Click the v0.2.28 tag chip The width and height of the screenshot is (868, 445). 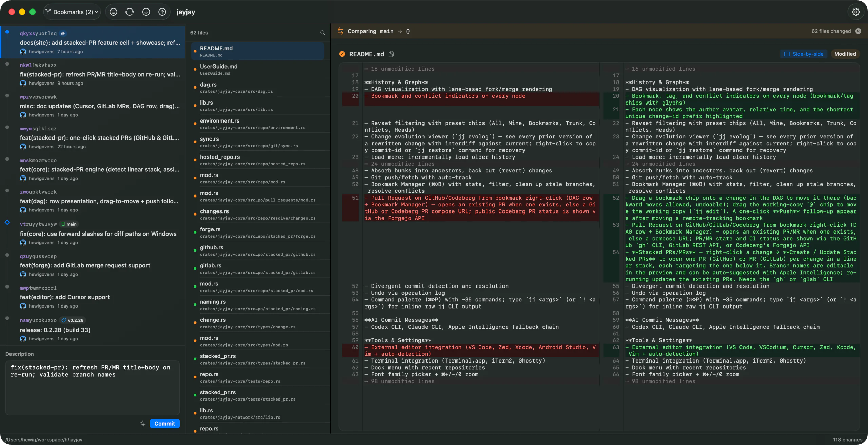click(73, 320)
